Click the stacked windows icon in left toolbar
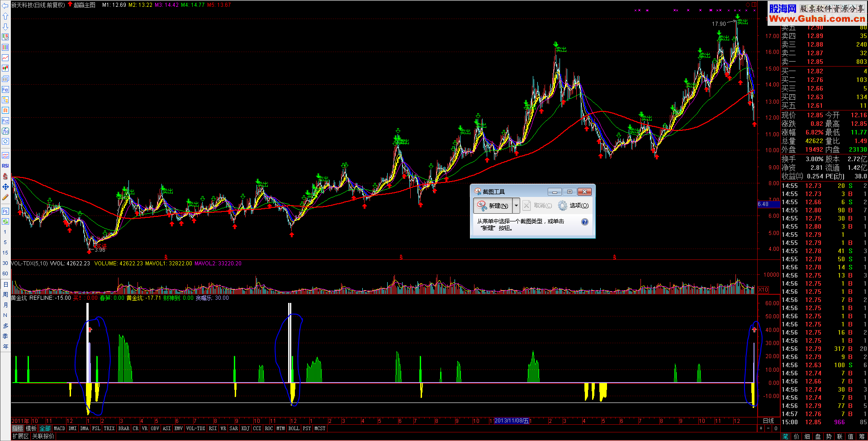This screenshot has width=868, height=441. (5, 79)
